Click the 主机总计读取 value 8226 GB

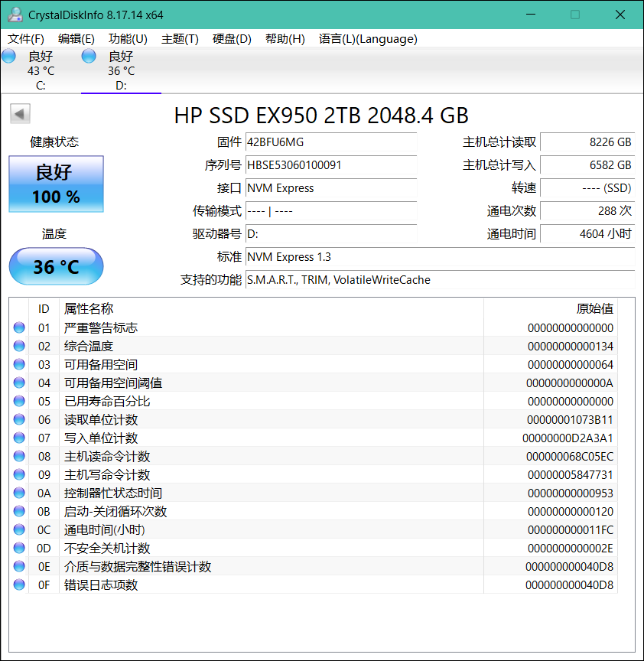[x=587, y=142]
